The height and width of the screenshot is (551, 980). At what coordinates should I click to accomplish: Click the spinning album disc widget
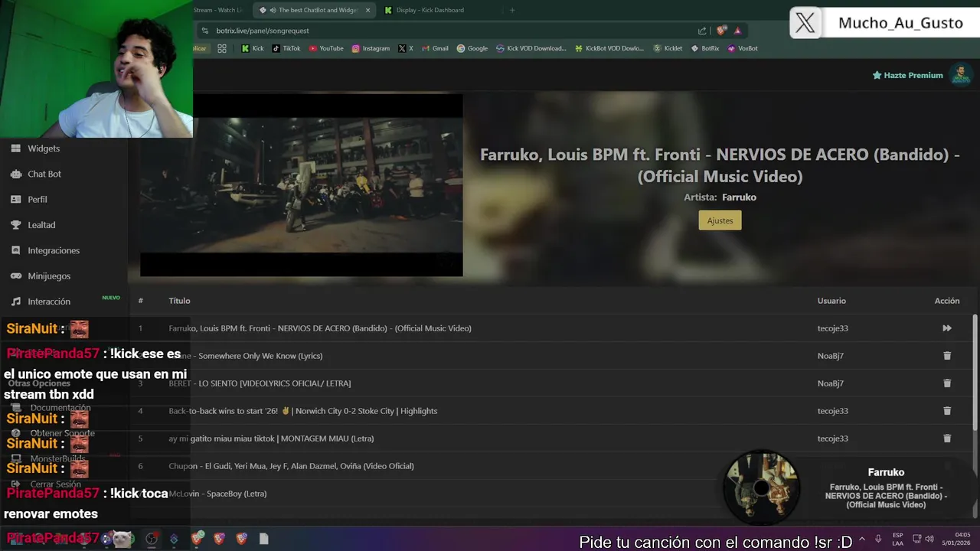pos(762,487)
